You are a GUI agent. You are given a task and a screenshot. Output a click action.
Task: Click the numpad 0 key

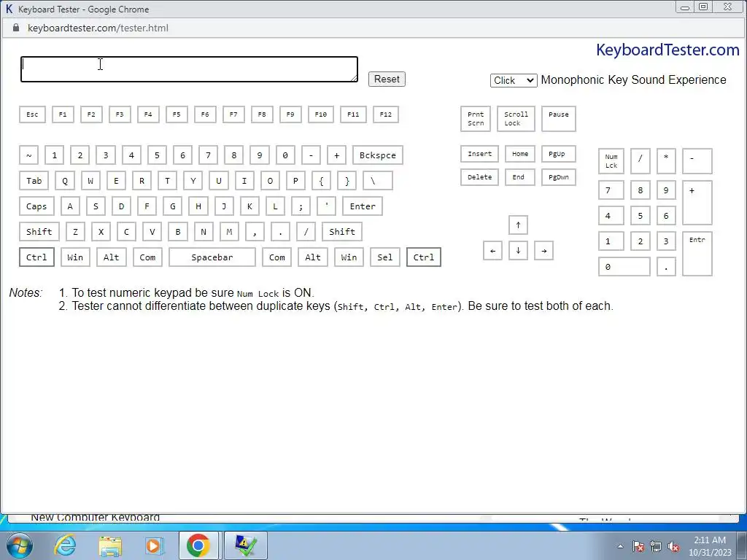coord(624,267)
